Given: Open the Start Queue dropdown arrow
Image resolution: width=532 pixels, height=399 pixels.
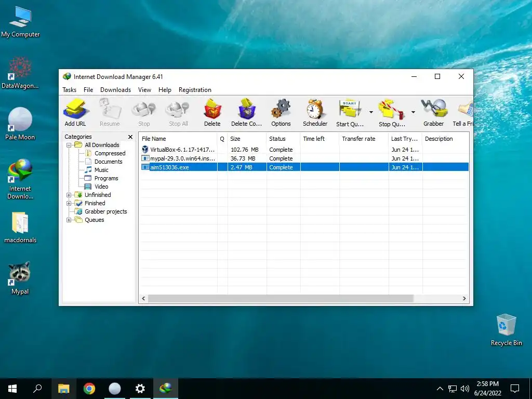Looking at the screenshot, I should coord(371,112).
